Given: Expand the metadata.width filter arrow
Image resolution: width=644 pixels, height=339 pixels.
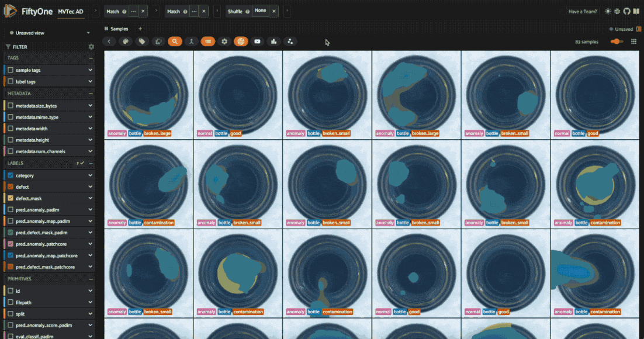Looking at the screenshot, I should click(x=90, y=129).
